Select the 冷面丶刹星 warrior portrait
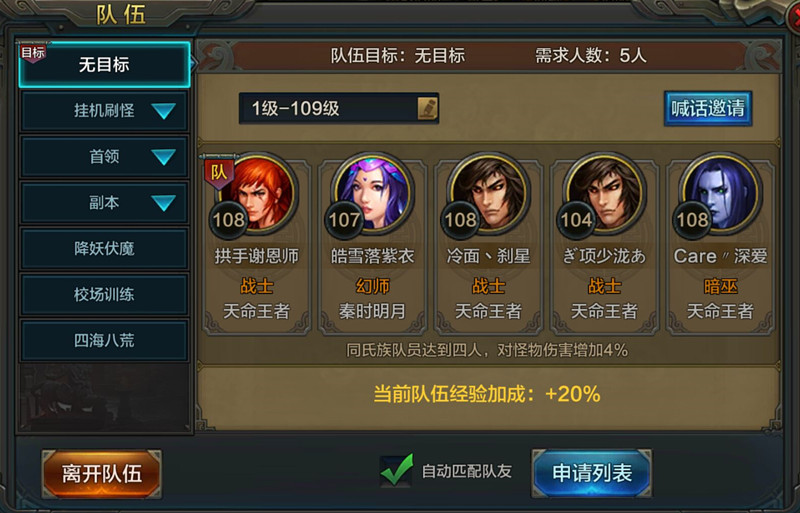The width and height of the screenshot is (800, 513). pyautogui.click(x=489, y=193)
